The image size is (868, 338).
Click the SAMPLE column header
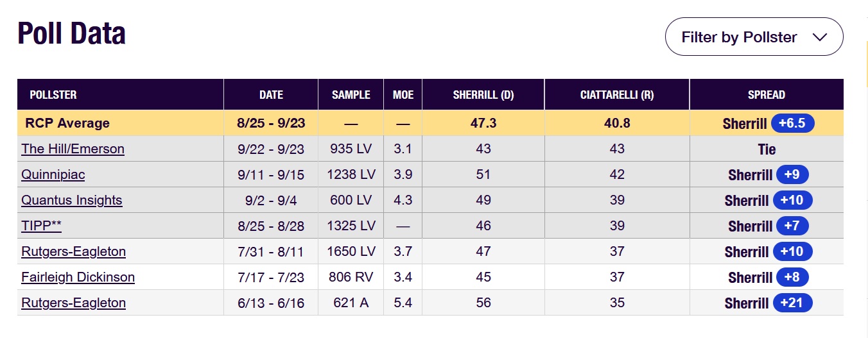coord(351,95)
